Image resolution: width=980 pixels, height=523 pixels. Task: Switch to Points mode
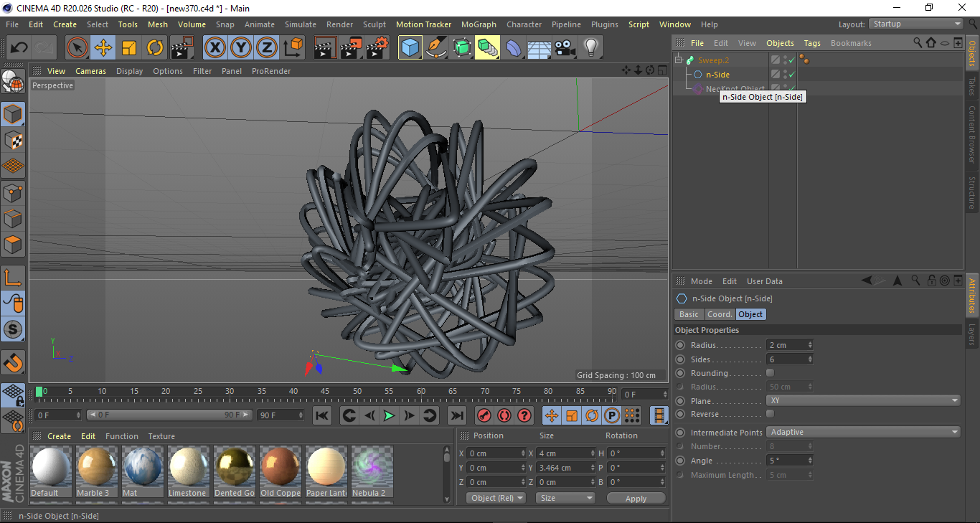tap(13, 192)
